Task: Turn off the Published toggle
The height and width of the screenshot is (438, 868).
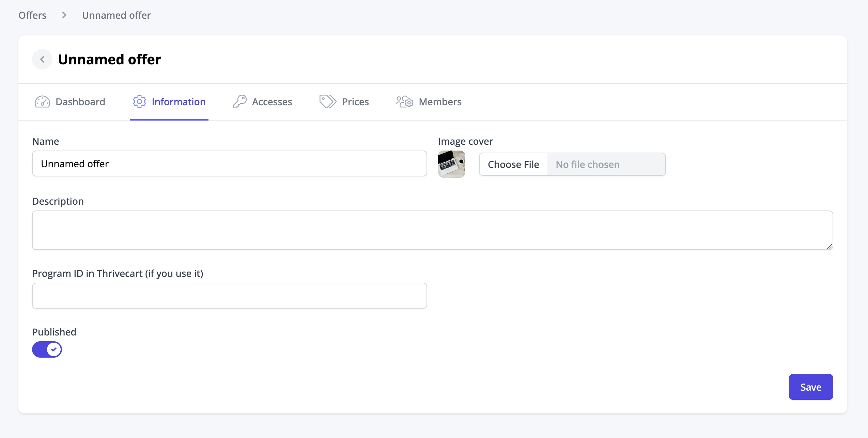Action: 47,349
